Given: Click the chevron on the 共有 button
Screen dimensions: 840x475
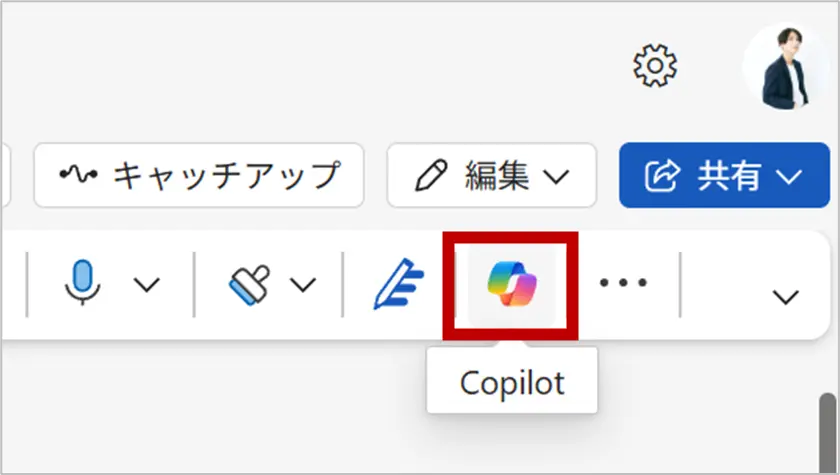Looking at the screenshot, I should click(789, 177).
